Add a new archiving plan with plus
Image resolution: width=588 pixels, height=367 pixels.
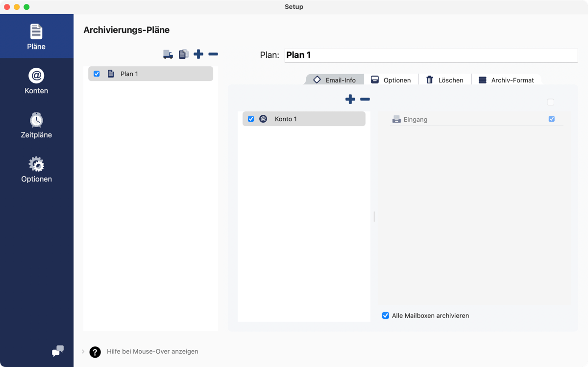198,54
